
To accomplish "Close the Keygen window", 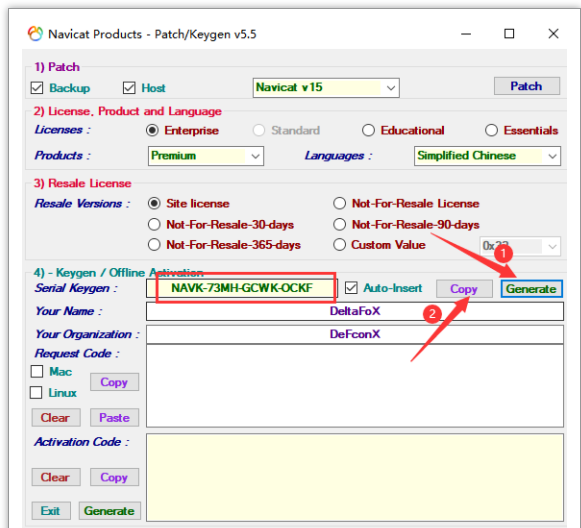I will point(554,34).
